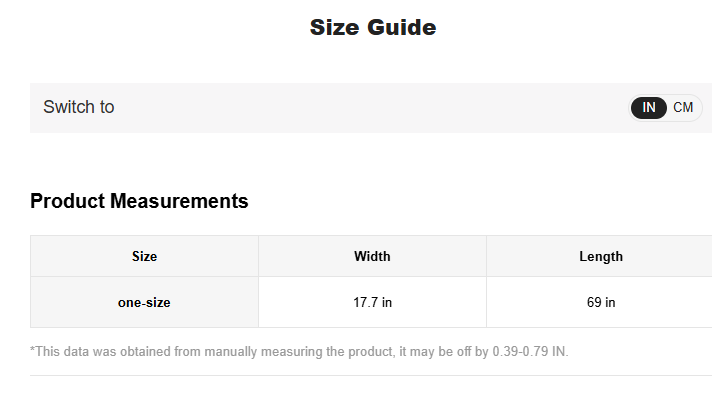Click the Width column header
The image size is (712, 411).
coord(372,257)
